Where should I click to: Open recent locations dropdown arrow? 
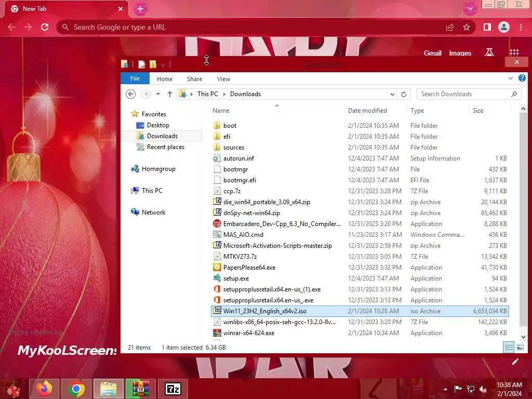[158, 94]
